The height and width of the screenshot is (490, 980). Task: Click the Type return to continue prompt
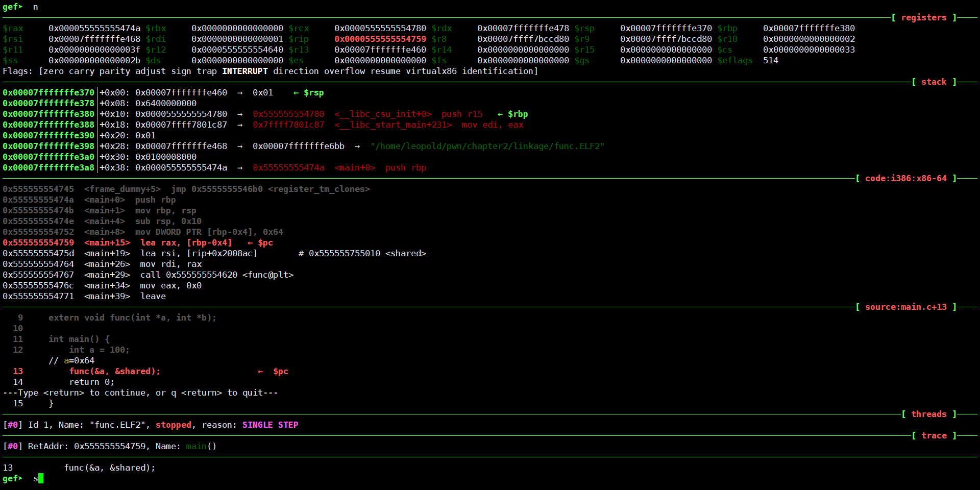pos(140,393)
